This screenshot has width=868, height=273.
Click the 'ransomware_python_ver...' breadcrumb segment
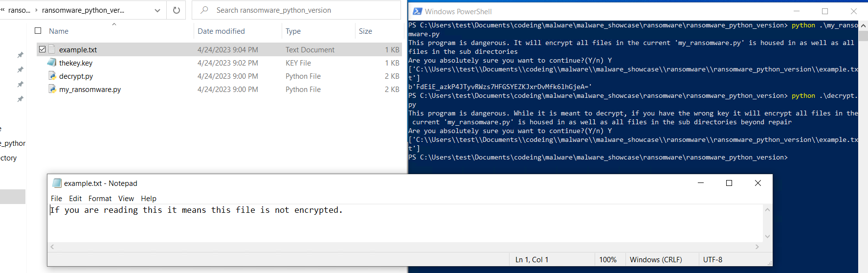click(x=83, y=10)
